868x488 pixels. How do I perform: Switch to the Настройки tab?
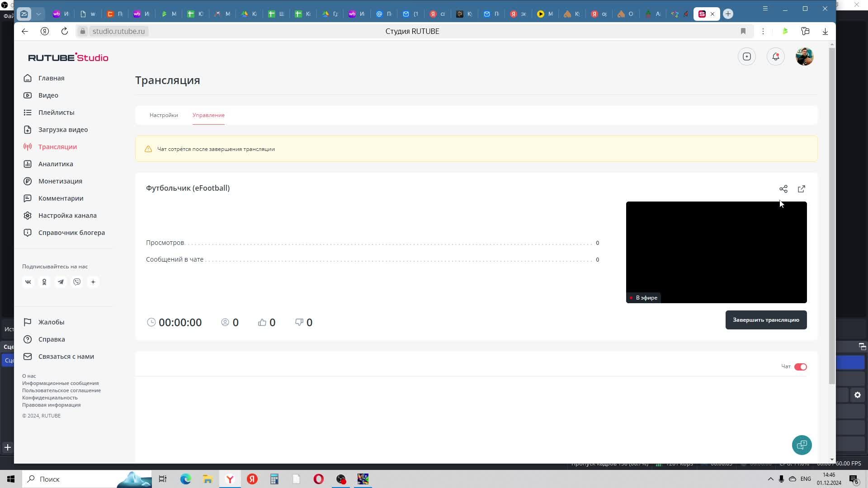coord(164,115)
